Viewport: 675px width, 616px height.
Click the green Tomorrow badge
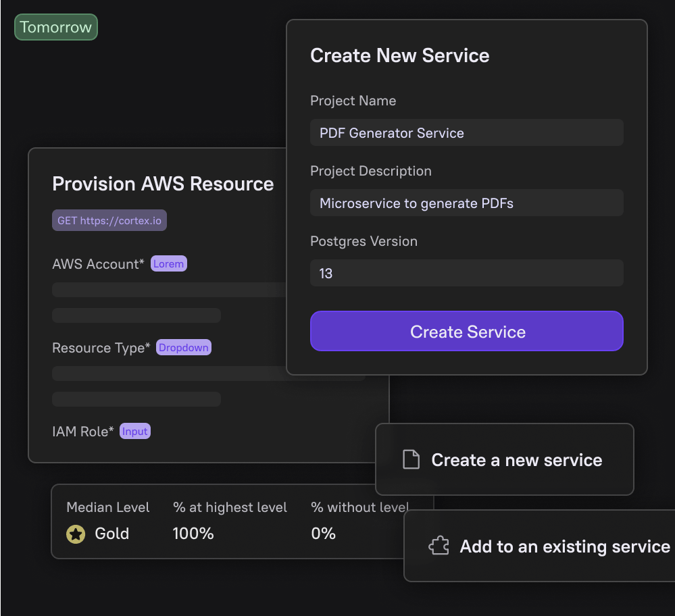(x=55, y=27)
